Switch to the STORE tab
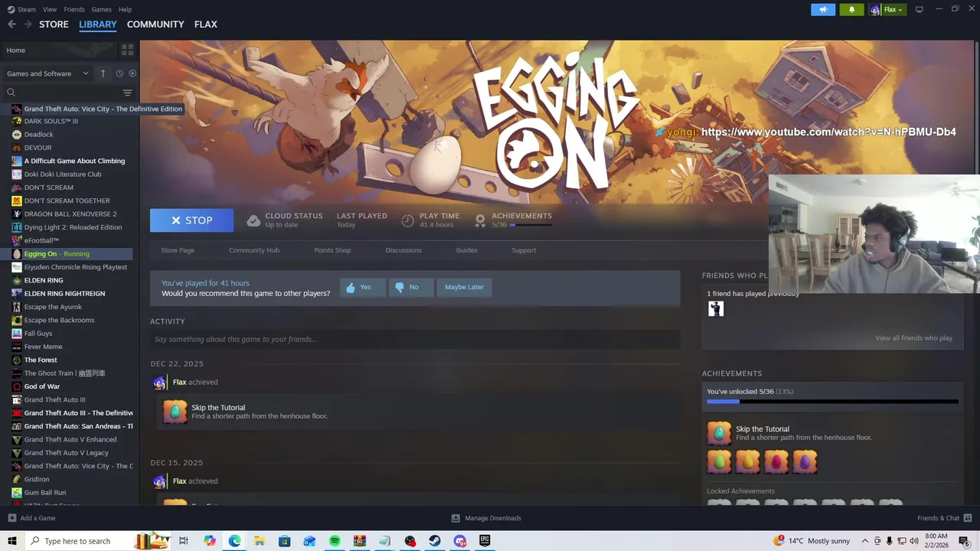 (x=54, y=24)
